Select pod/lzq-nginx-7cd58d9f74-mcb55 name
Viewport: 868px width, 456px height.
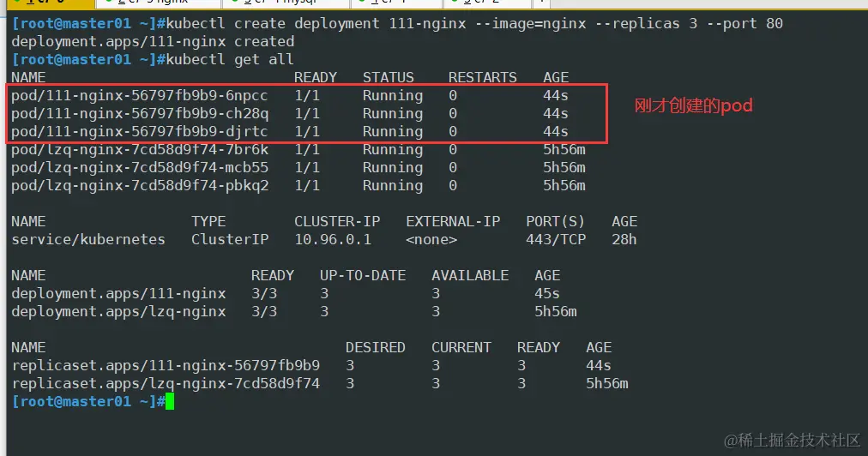(x=140, y=168)
